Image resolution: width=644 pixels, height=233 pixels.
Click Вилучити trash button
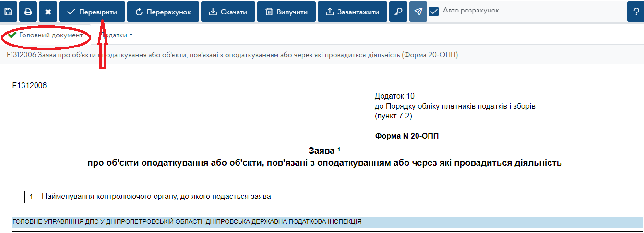[x=286, y=12]
